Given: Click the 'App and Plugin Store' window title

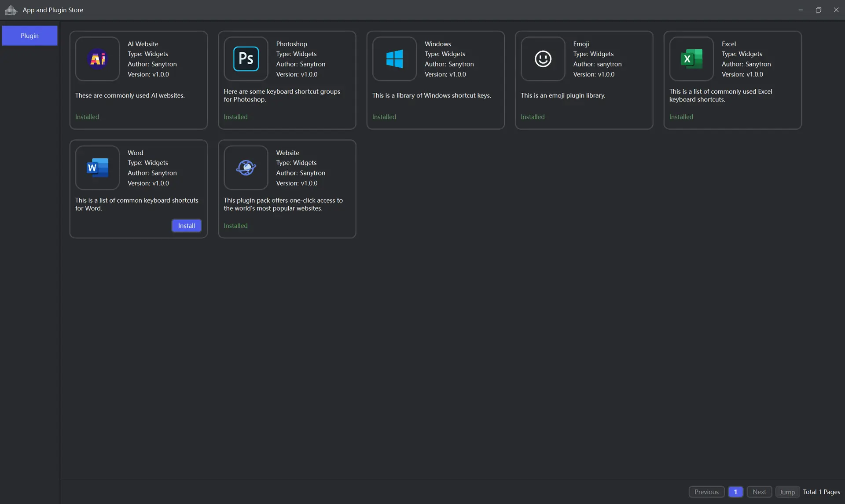Looking at the screenshot, I should tap(53, 10).
